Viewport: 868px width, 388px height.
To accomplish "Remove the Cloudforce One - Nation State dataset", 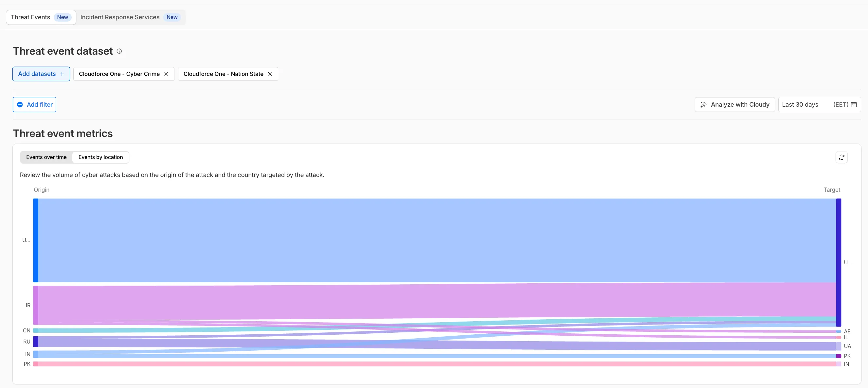I will [x=270, y=74].
